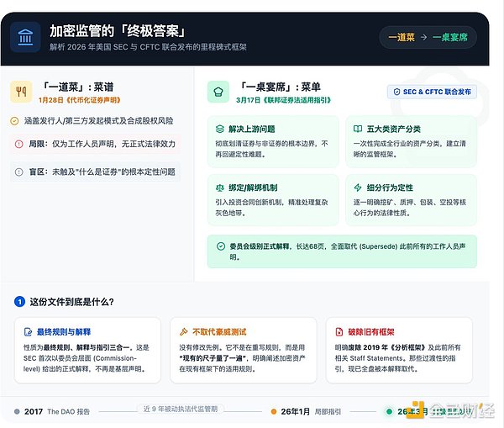Screen dimensions: 504x428
Task: Click the icon beside 解决上游问题
Action: coord(219,129)
